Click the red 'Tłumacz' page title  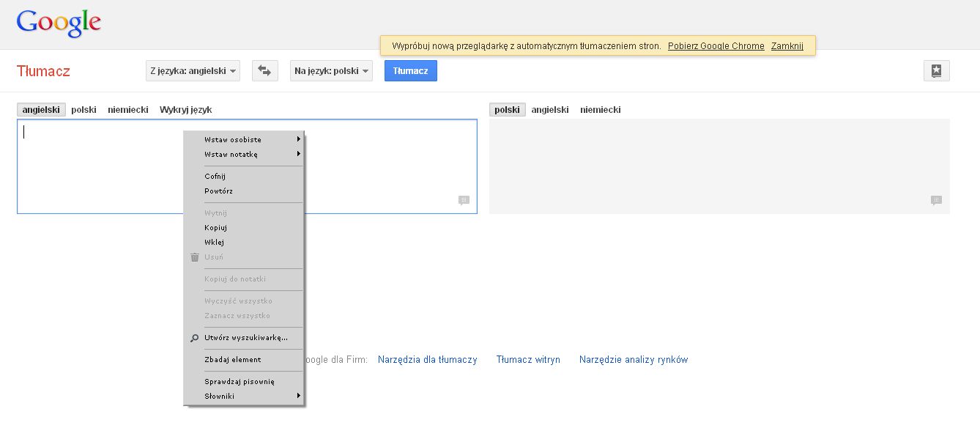pyautogui.click(x=43, y=72)
